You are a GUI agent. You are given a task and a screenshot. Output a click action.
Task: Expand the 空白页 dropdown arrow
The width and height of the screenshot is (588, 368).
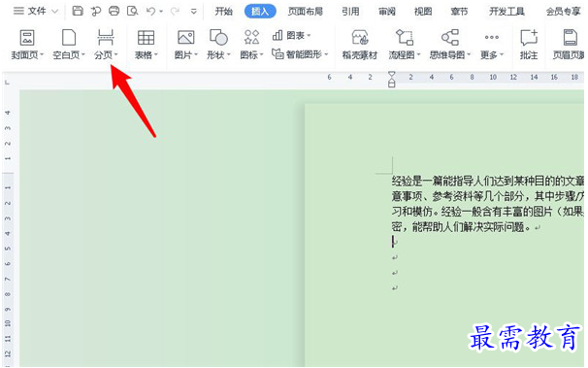[x=83, y=54]
